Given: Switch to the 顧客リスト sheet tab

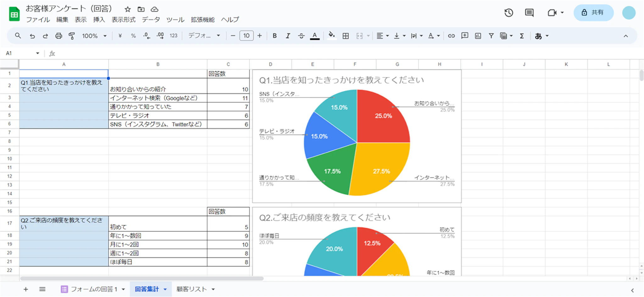Looking at the screenshot, I should (192, 289).
